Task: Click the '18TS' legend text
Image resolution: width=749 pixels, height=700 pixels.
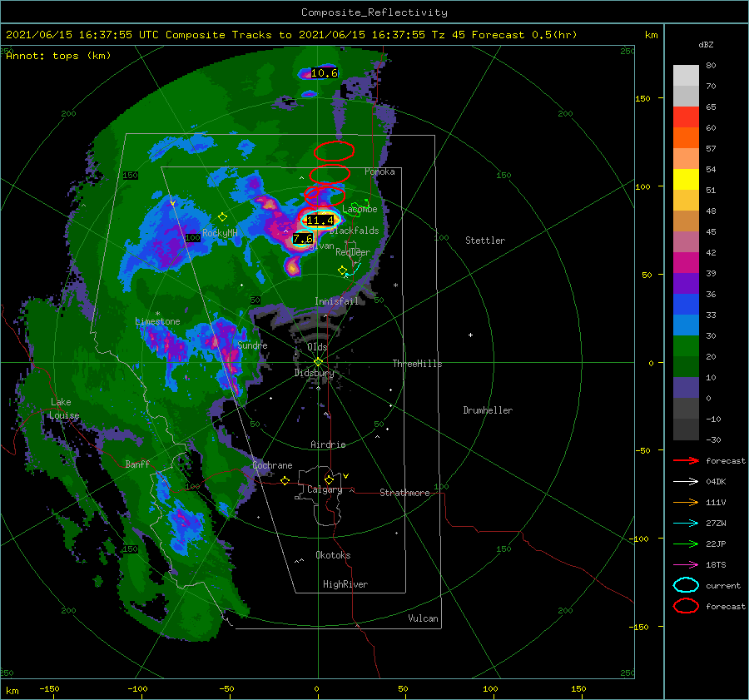Action: (716, 565)
